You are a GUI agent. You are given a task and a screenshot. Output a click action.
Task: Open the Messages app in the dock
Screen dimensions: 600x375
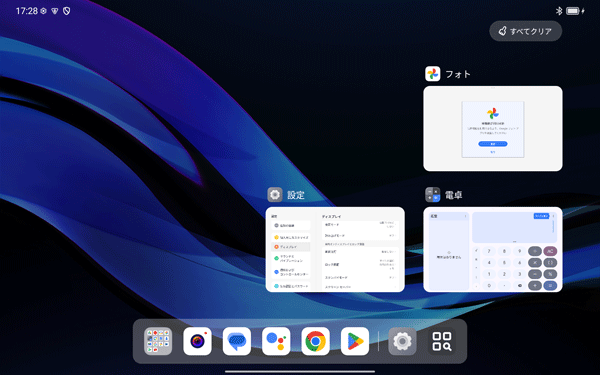coord(237,341)
